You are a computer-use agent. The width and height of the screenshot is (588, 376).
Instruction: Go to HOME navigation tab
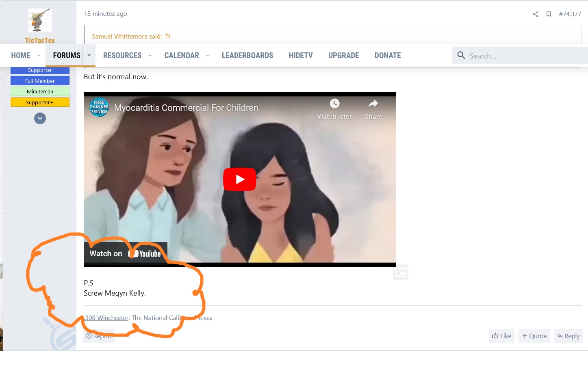(21, 55)
